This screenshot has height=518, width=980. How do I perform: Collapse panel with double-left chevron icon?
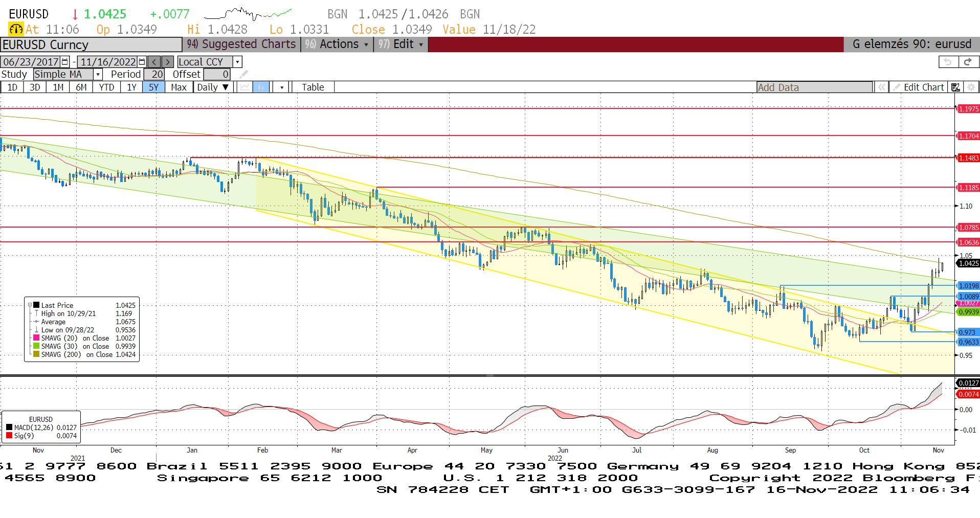pyautogui.click(x=881, y=87)
